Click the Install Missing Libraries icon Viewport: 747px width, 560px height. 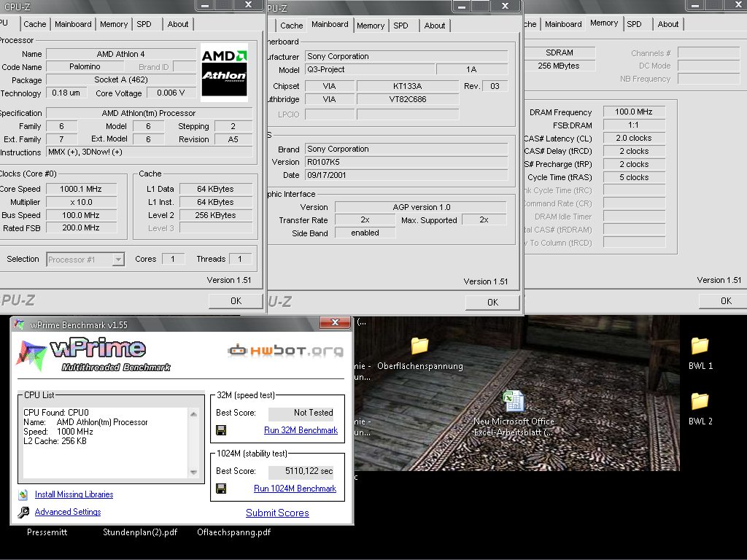(x=23, y=495)
